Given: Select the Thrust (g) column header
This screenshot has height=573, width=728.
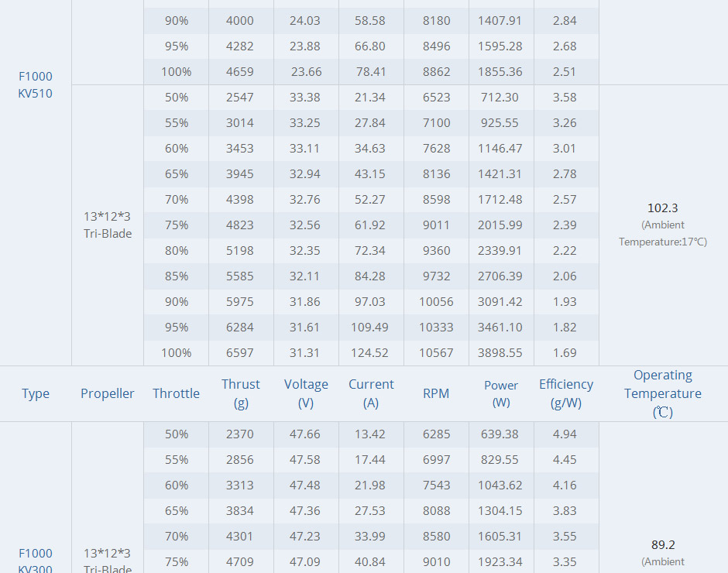Looking at the screenshot, I should click(240, 393).
